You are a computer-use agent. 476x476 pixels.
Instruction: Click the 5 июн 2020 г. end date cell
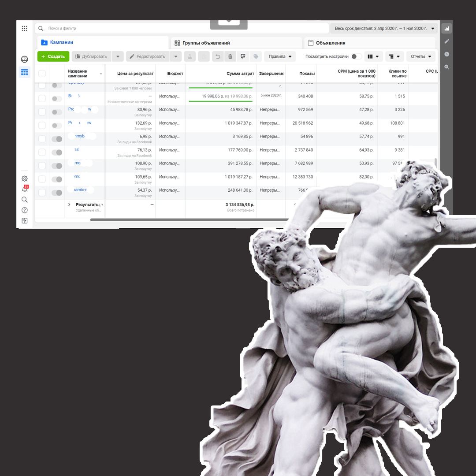tap(271, 95)
